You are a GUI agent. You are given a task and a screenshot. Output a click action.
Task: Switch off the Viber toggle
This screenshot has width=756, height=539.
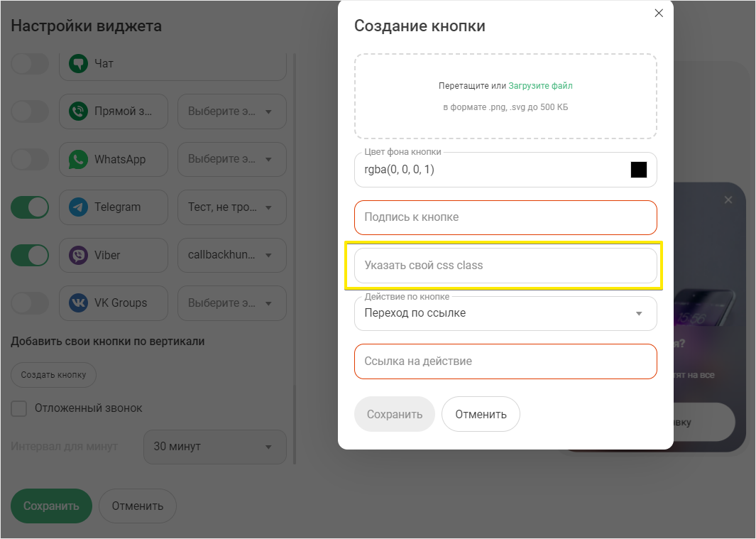(x=30, y=255)
